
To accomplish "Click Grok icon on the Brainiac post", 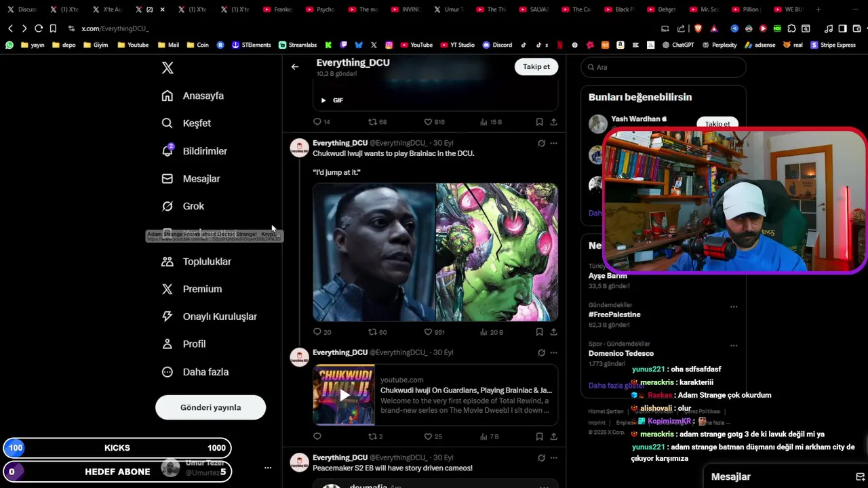I will (541, 143).
